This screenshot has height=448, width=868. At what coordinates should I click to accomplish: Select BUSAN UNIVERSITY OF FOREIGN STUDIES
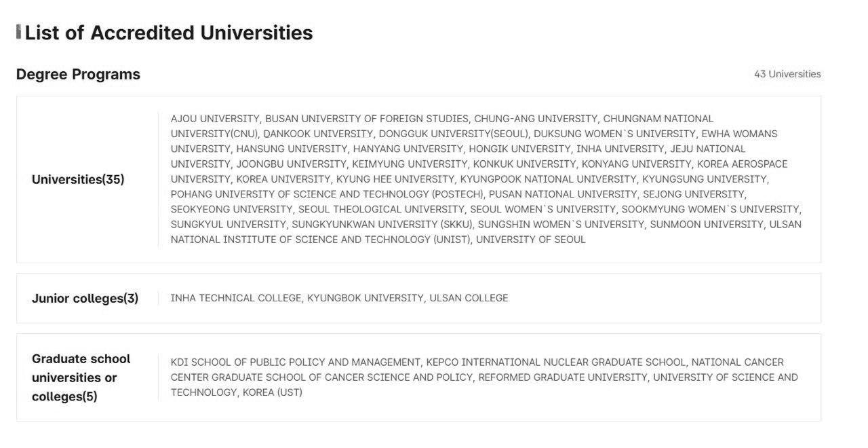coord(366,119)
